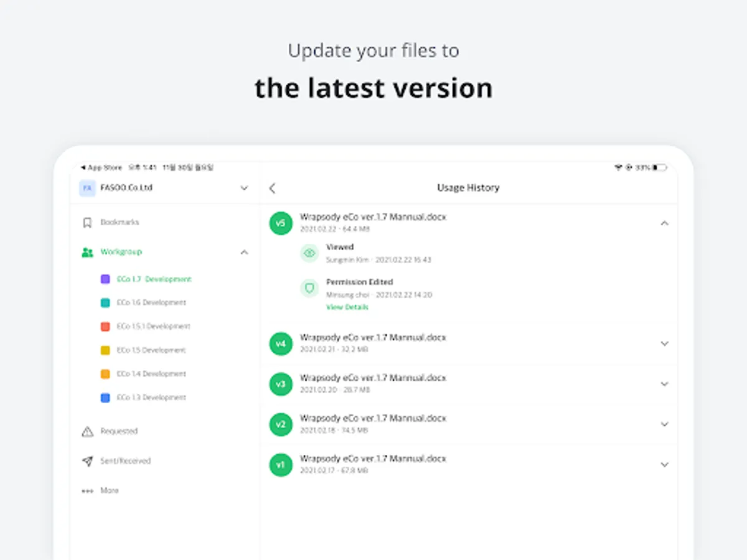Open ECo 1.5 Development workgroup

[151, 350]
